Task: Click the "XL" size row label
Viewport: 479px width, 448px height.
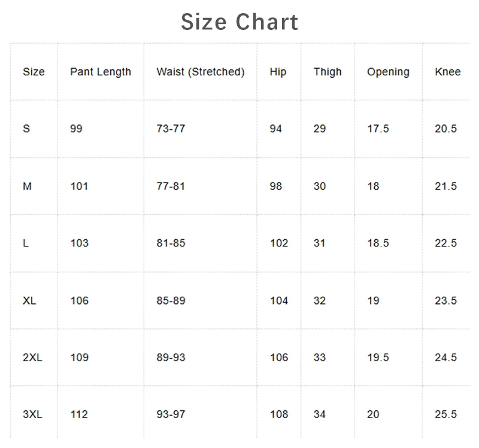Action: point(29,300)
